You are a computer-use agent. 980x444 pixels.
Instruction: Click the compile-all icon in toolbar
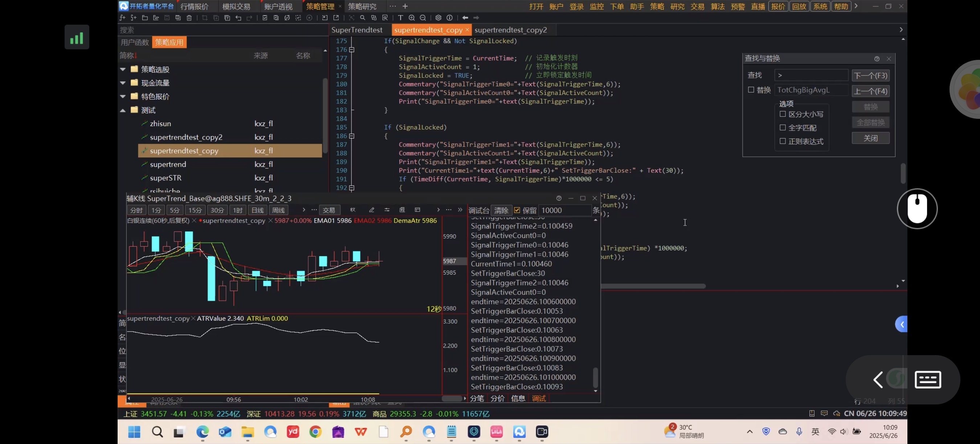pos(276,18)
